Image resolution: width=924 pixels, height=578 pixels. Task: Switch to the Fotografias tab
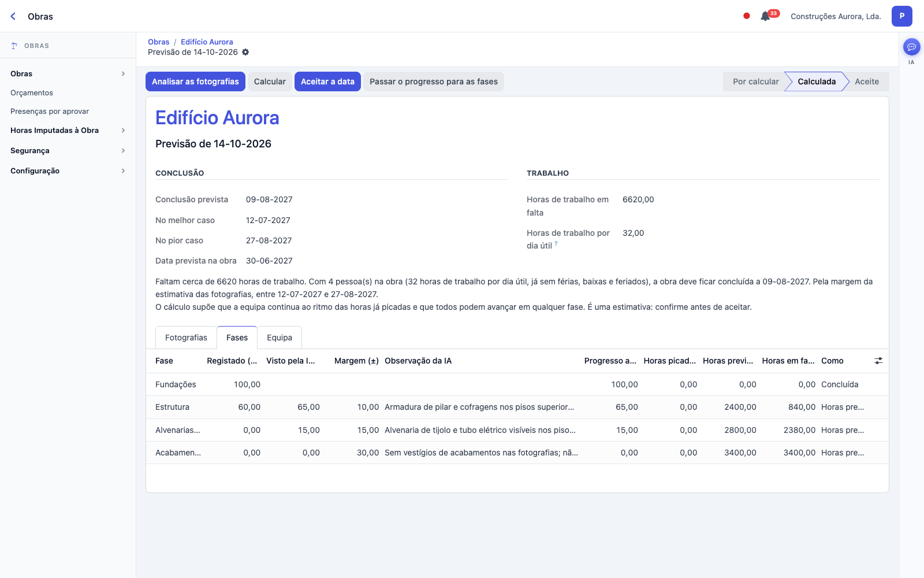click(x=186, y=338)
